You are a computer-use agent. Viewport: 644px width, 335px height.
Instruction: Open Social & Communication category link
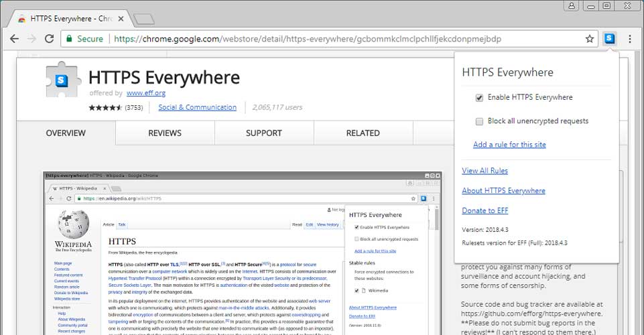198,108
